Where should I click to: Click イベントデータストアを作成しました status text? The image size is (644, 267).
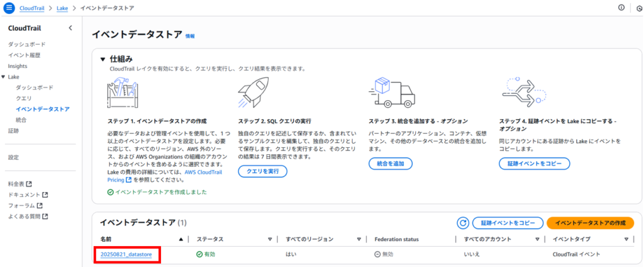(x=161, y=192)
